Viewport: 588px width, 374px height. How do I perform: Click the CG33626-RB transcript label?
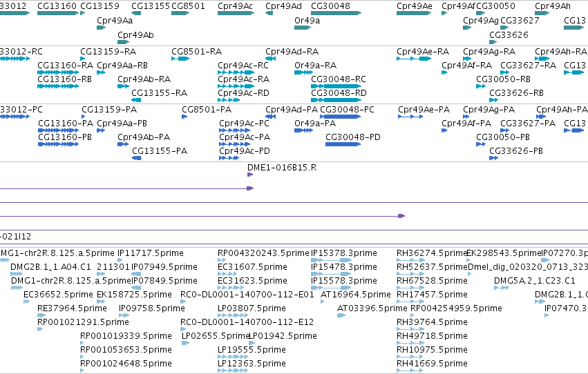coord(516,93)
